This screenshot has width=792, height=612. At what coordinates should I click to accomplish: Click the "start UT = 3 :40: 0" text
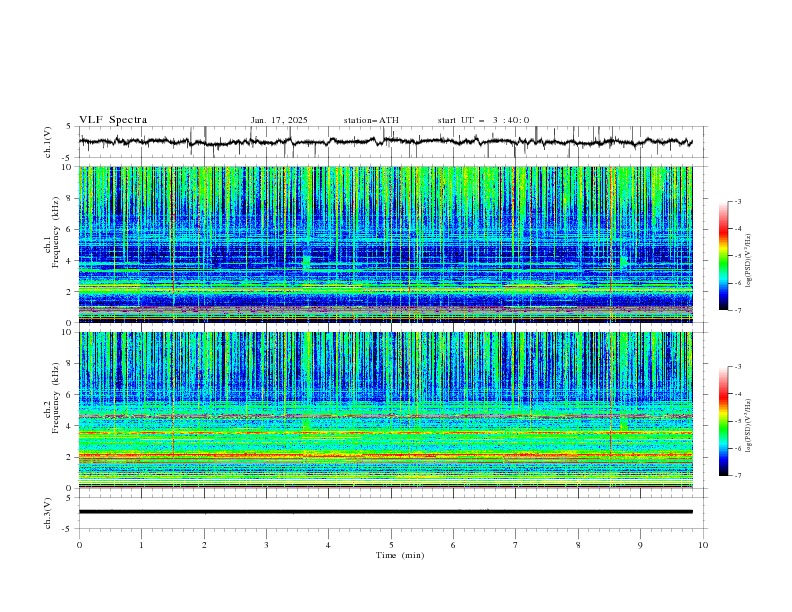click(483, 120)
